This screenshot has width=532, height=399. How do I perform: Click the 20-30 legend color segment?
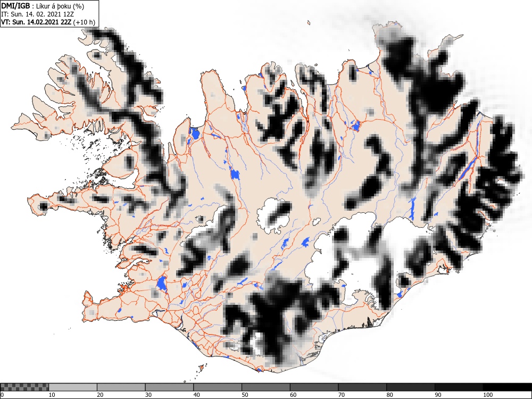tap(121, 387)
